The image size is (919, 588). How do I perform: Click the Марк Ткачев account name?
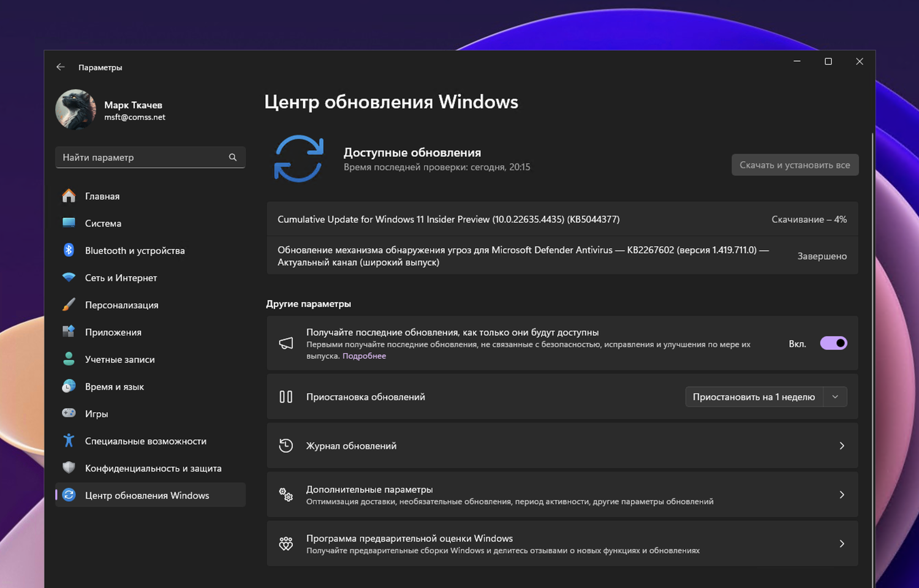pyautogui.click(x=133, y=105)
